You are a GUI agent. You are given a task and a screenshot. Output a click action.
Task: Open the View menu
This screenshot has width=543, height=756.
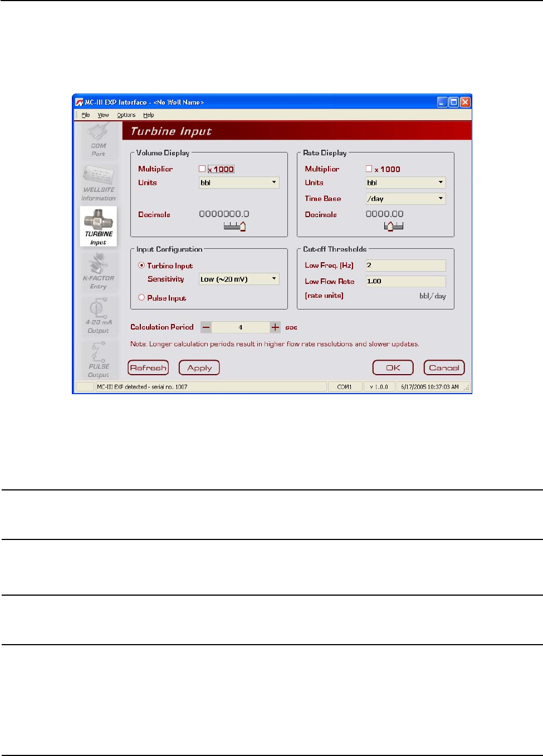[104, 115]
